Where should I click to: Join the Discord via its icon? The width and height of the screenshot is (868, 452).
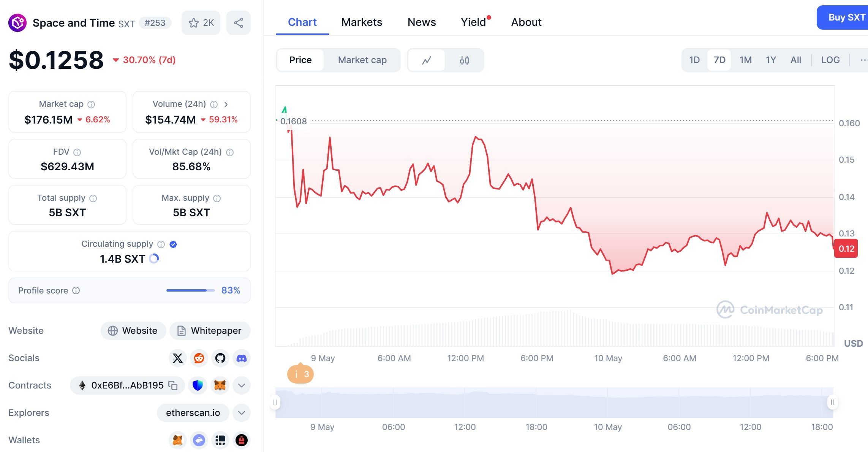pyautogui.click(x=242, y=358)
